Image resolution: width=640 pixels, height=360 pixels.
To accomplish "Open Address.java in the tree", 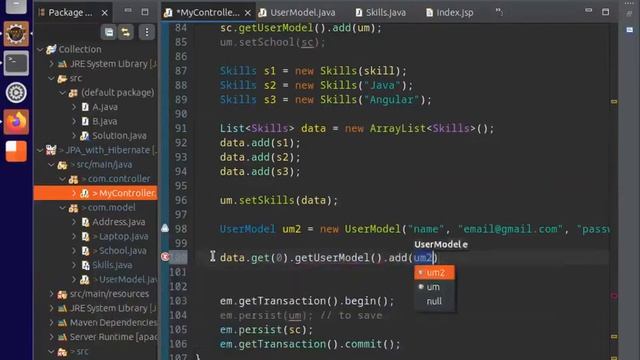I will tap(118, 222).
